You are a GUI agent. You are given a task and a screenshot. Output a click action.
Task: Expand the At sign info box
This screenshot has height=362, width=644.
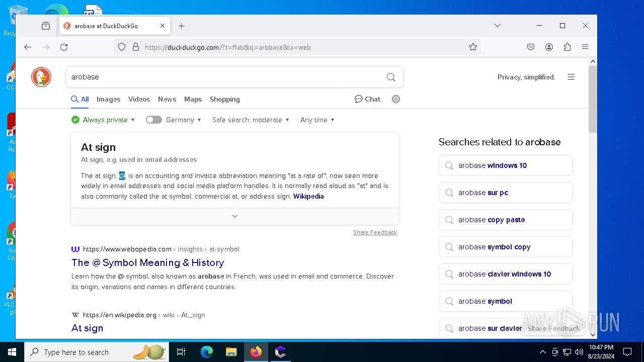click(x=235, y=216)
